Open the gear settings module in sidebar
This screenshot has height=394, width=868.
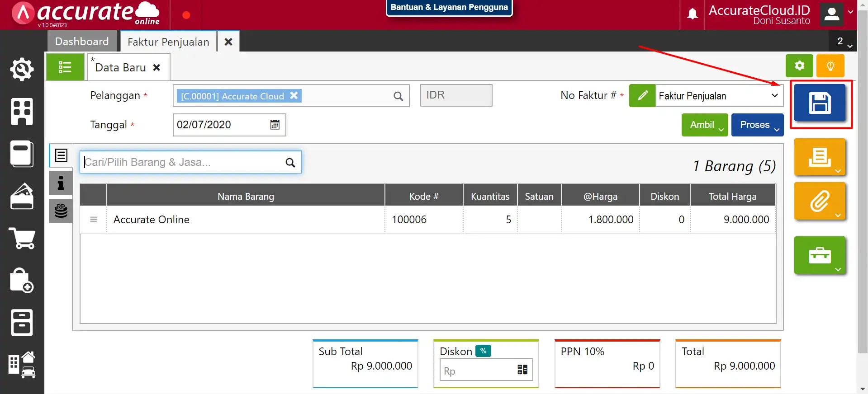22,69
